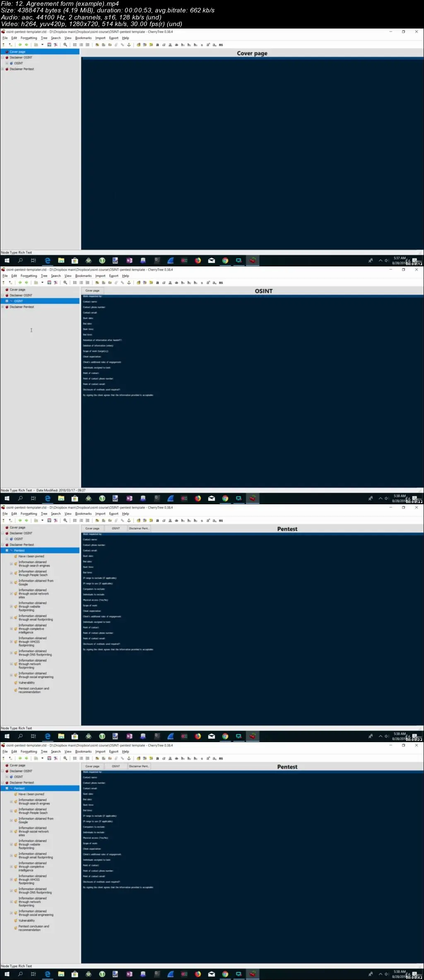Open the Bookmarks menu in 00:00:22 frame
The image size is (424, 980).
pos(83,276)
